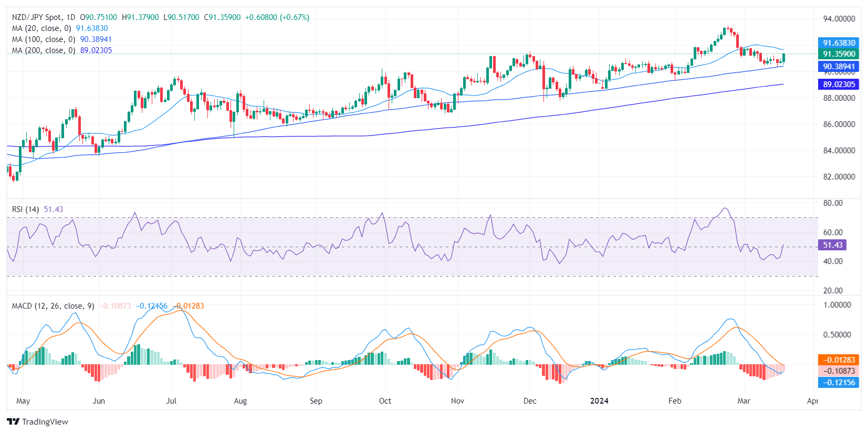
Task: Select the Oct marker on time axis
Action: 385,401
